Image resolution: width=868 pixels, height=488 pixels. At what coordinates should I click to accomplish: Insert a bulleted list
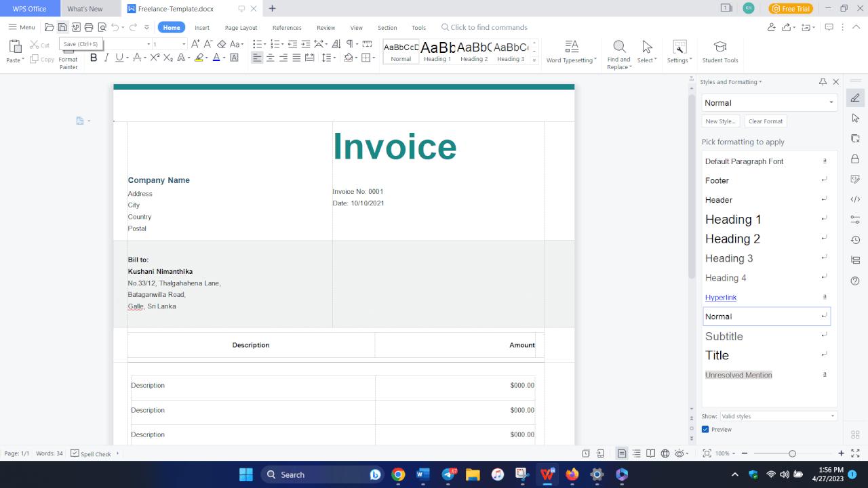pyautogui.click(x=256, y=42)
